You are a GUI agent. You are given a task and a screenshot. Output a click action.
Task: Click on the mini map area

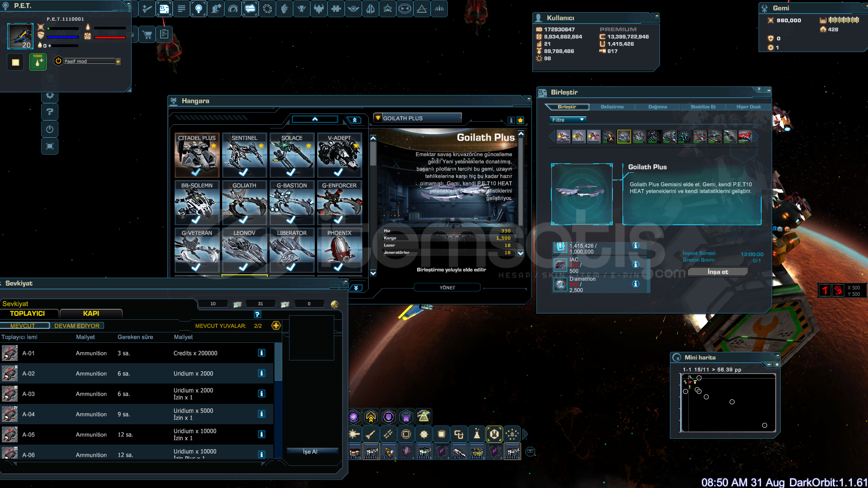729,403
